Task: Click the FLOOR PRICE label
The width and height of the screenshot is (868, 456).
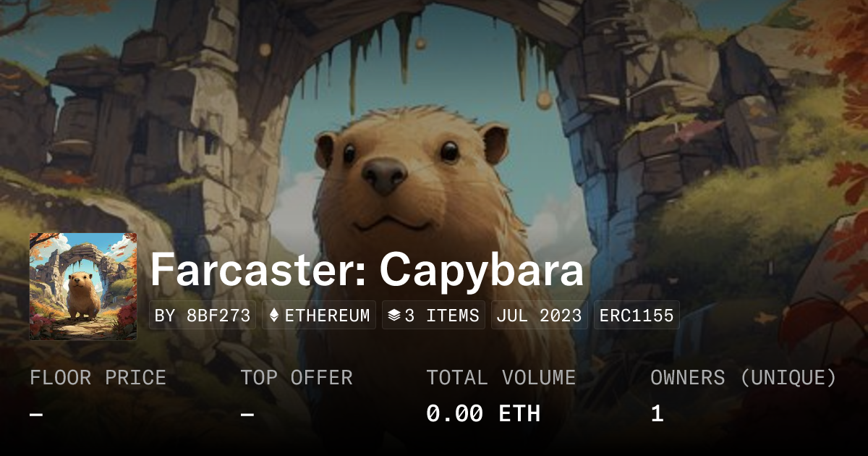Action: point(98,378)
